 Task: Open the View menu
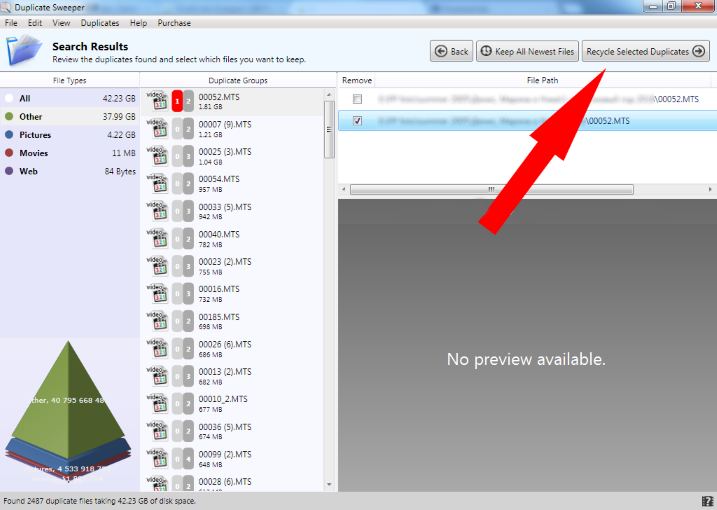click(61, 23)
